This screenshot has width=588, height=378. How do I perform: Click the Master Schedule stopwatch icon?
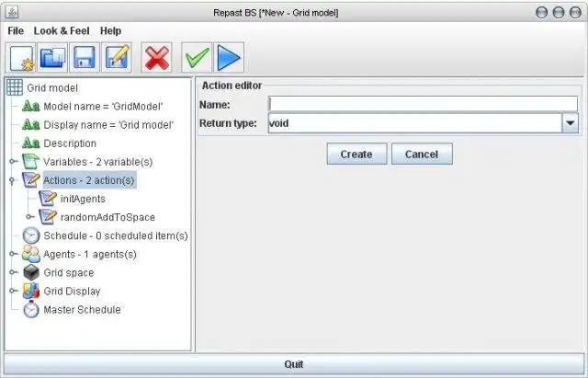[30, 309]
